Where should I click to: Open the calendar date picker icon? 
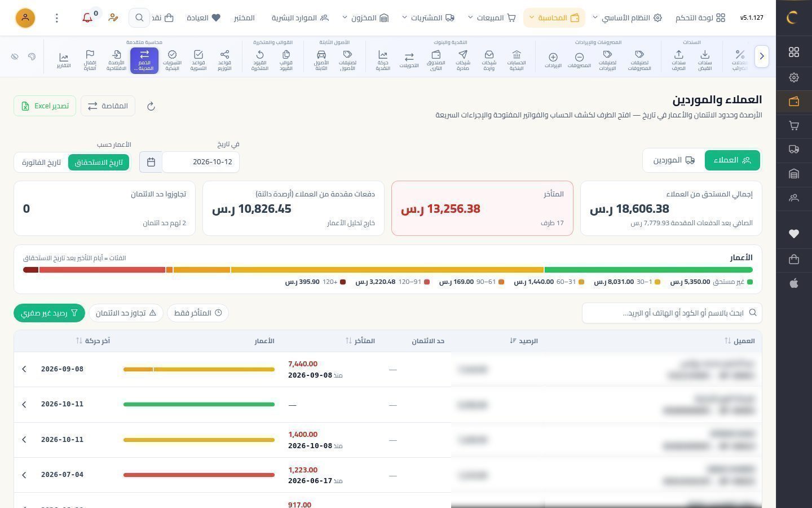151,162
